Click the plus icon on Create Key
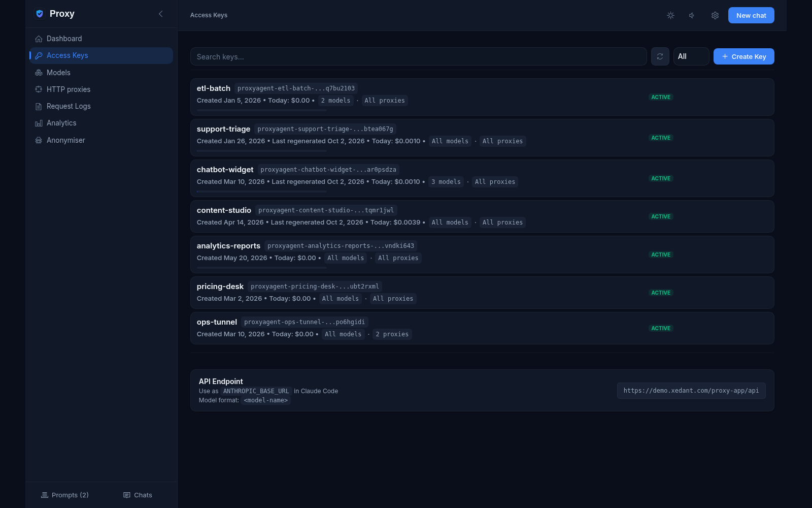The image size is (812, 508). 725,56
